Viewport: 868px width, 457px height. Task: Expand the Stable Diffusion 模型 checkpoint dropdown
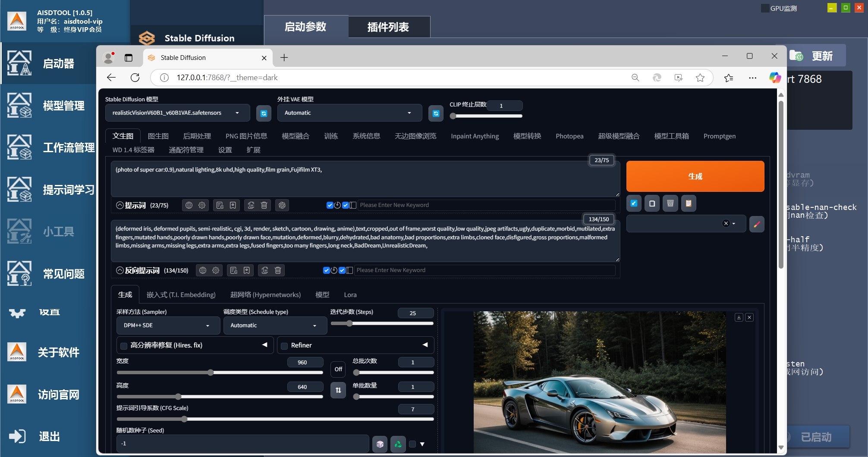(177, 113)
